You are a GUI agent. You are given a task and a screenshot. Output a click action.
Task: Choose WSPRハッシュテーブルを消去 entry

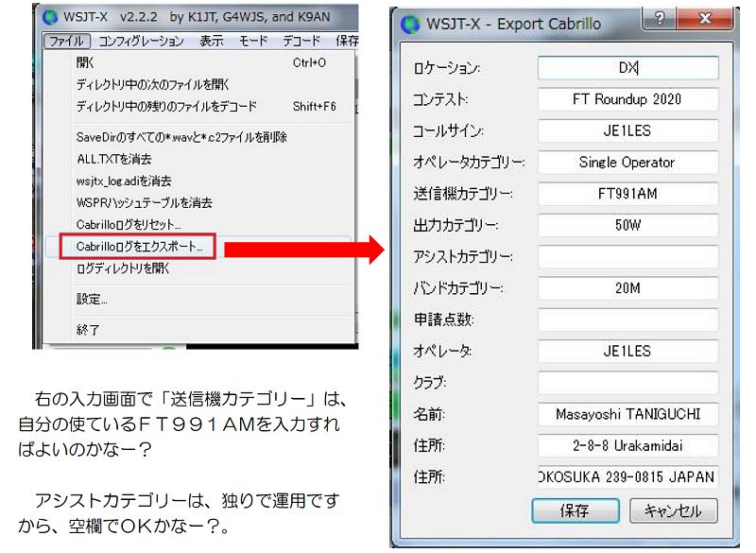[x=199, y=203]
